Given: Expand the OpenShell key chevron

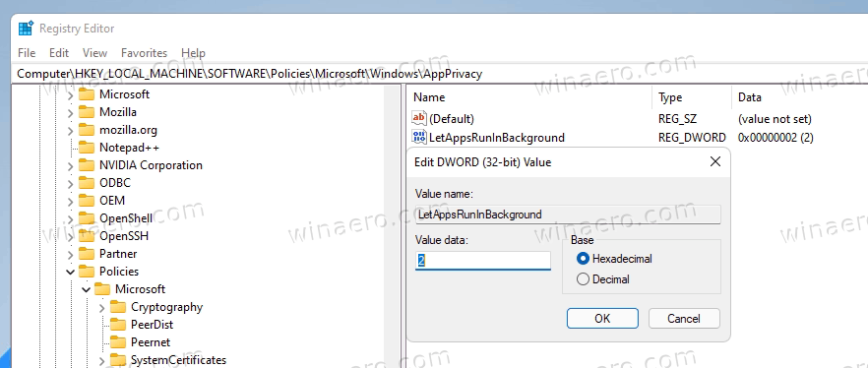Looking at the screenshot, I should [x=70, y=219].
